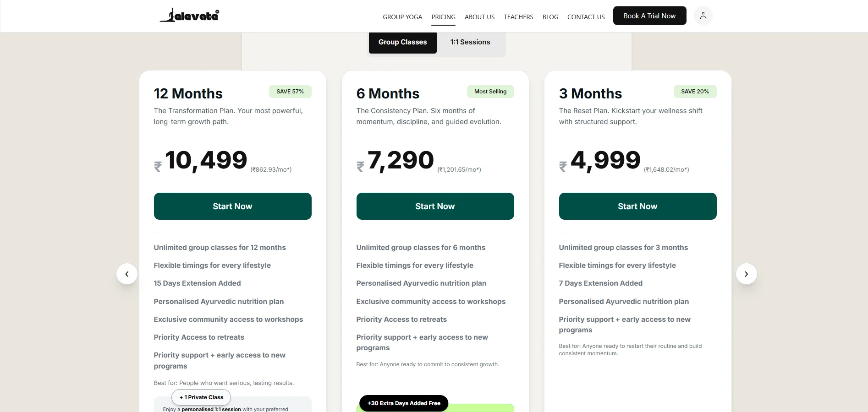The height and width of the screenshot is (412, 868).
Task: Start the 6 Months plan now
Action: coord(435,206)
